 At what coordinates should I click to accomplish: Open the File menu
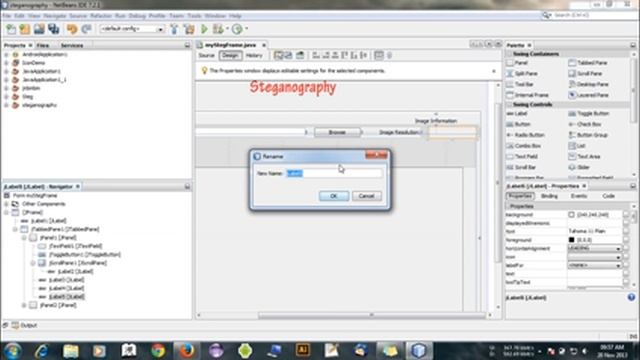coord(7,16)
